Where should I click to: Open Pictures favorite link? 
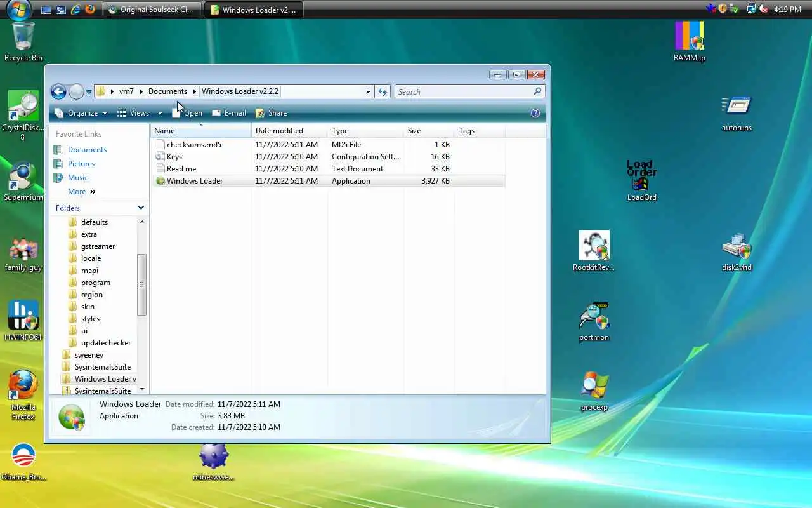(81, 164)
